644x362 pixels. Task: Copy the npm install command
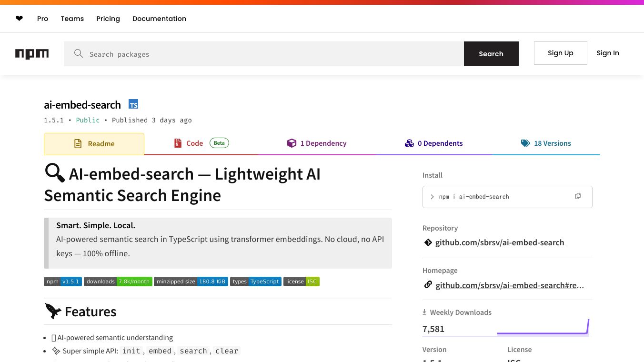[x=578, y=196]
